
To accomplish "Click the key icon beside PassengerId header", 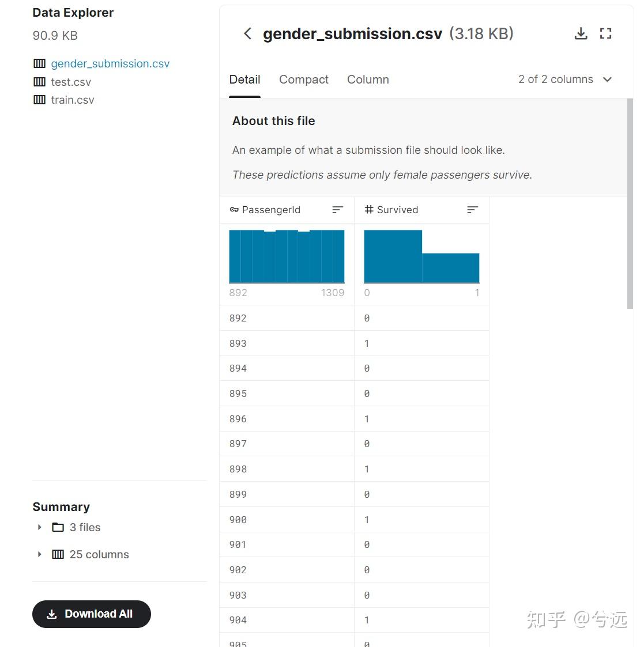I will pyautogui.click(x=234, y=210).
